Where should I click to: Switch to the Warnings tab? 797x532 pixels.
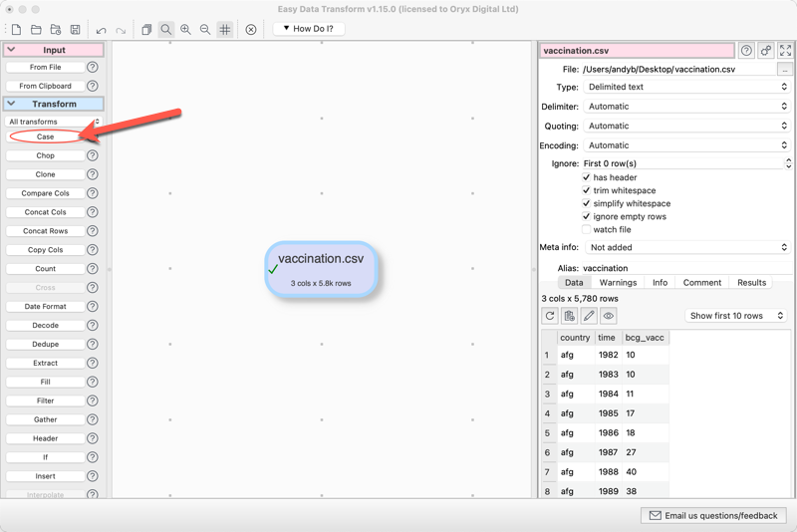pyautogui.click(x=618, y=283)
